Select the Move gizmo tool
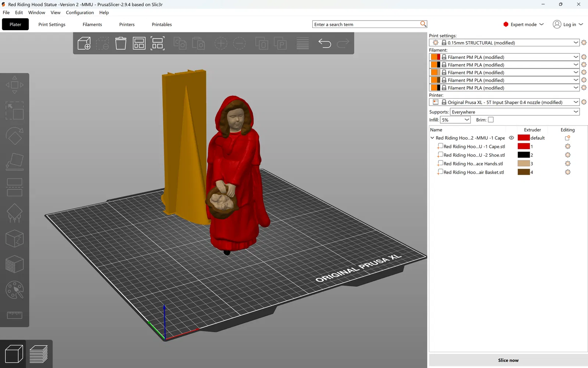Image resolution: width=588 pixels, height=368 pixels. pyautogui.click(x=15, y=85)
